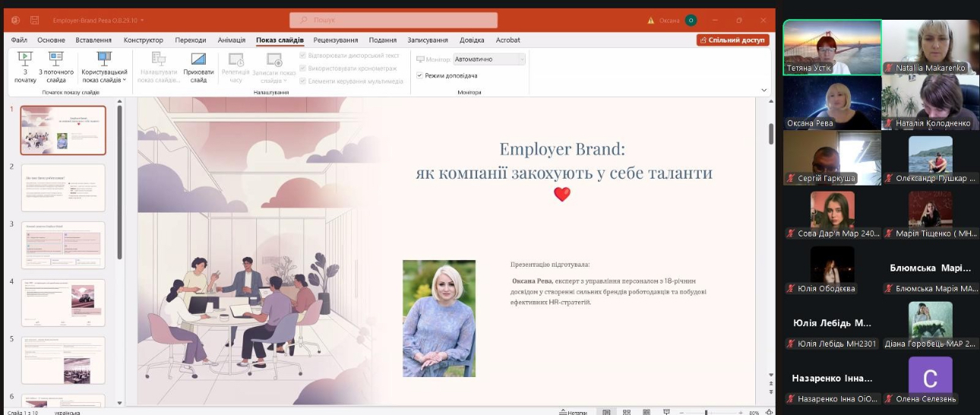Open reading view from status bar

646,412
